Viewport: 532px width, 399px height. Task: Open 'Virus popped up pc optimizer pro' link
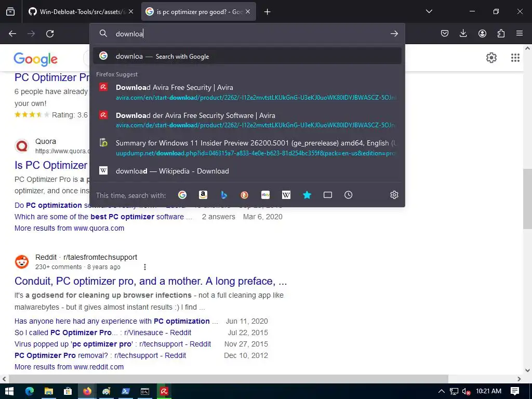[113, 344]
